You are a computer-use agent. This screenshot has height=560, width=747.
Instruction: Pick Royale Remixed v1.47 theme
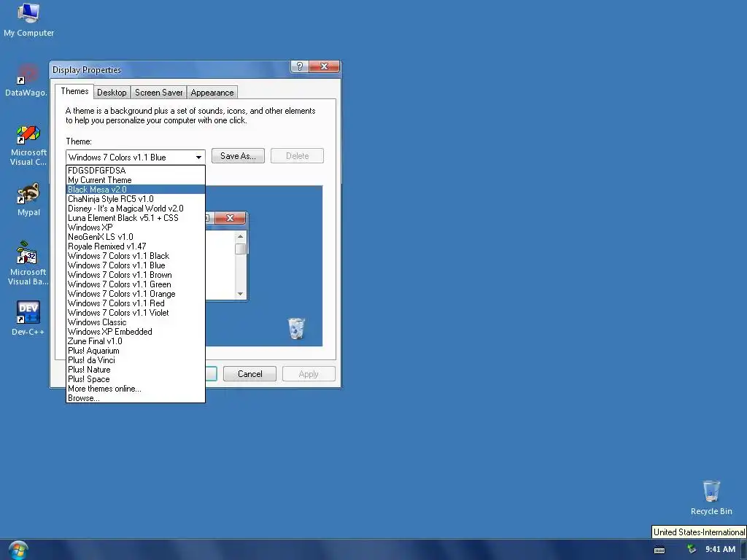(x=135, y=246)
